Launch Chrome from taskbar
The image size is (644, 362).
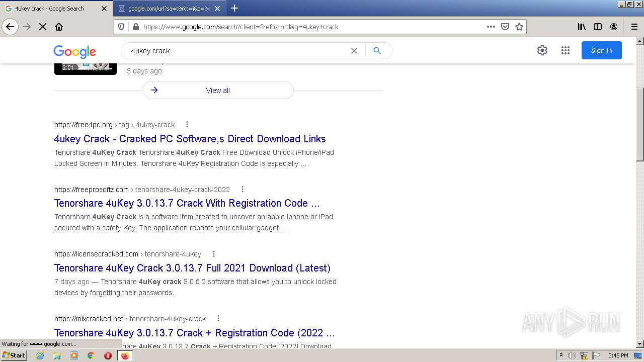tap(91, 355)
